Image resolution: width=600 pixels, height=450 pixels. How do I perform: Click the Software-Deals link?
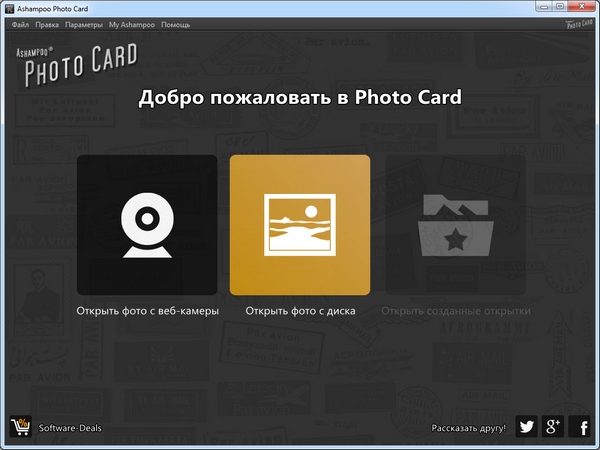tap(70, 428)
